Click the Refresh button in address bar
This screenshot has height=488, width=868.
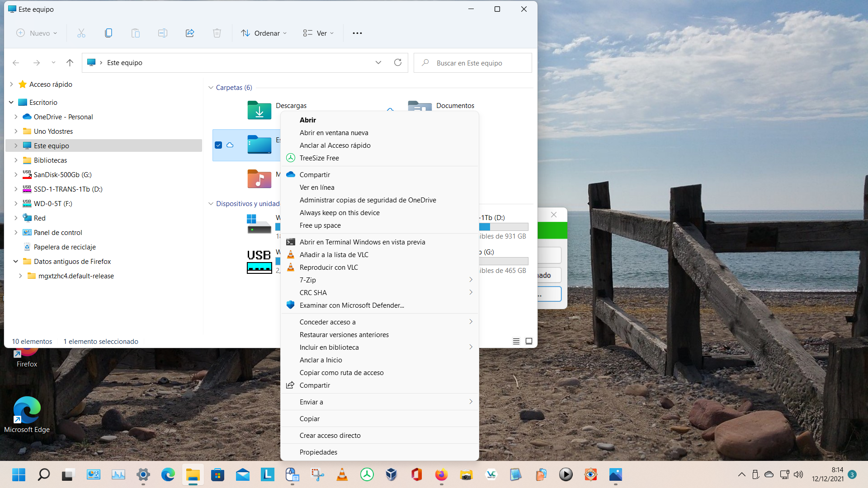tap(398, 62)
